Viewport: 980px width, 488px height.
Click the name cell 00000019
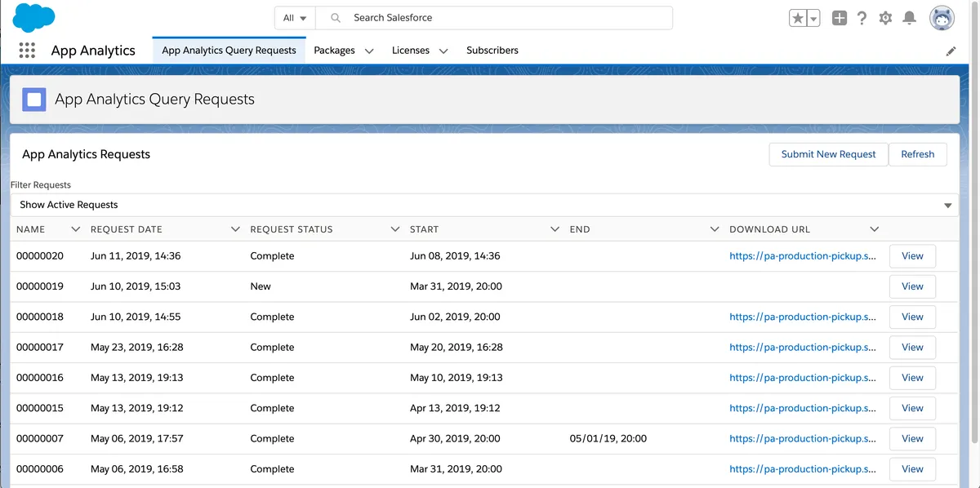40,286
